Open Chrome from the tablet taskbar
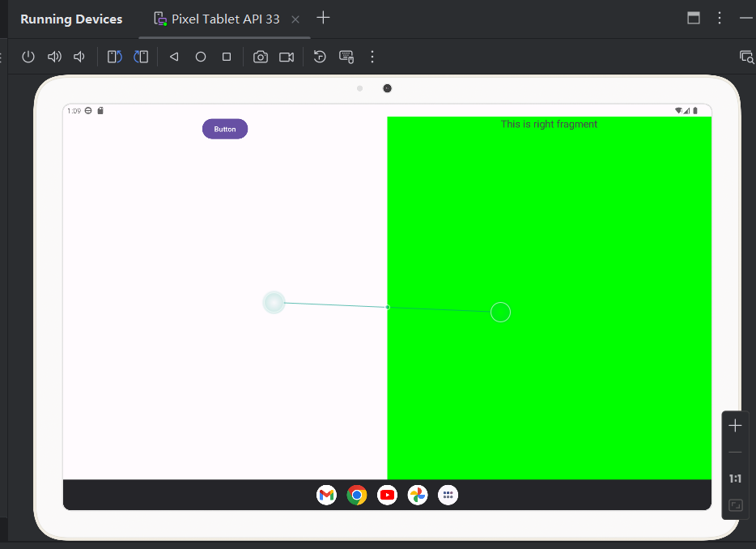 [357, 495]
